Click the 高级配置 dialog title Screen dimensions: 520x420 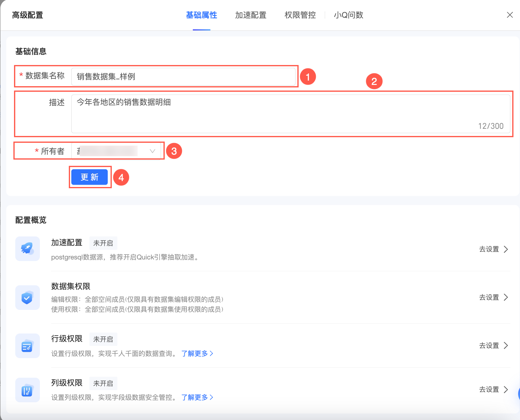(27, 15)
